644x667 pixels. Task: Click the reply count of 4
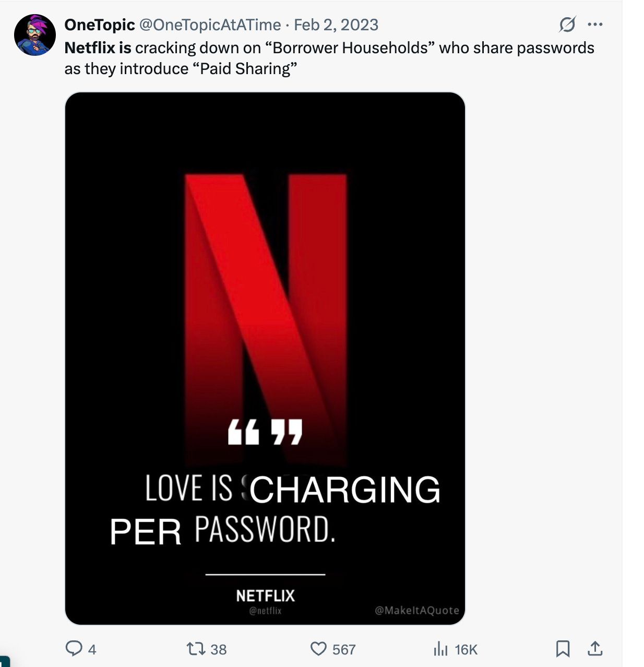click(92, 649)
